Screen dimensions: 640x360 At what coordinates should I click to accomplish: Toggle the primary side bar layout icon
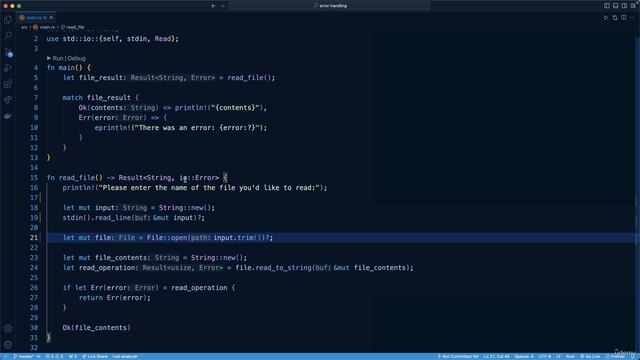point(607,6)
